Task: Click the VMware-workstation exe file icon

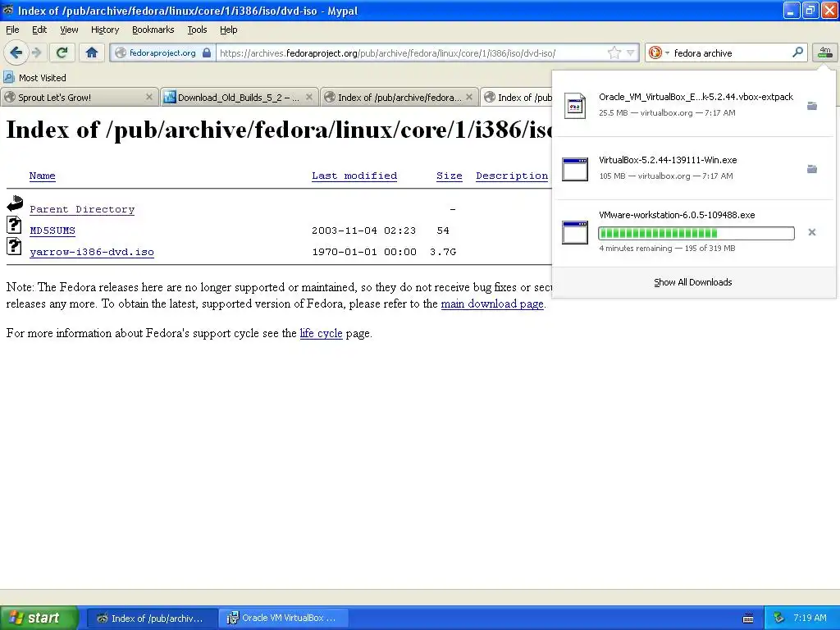Action: (x=575, y=232)
